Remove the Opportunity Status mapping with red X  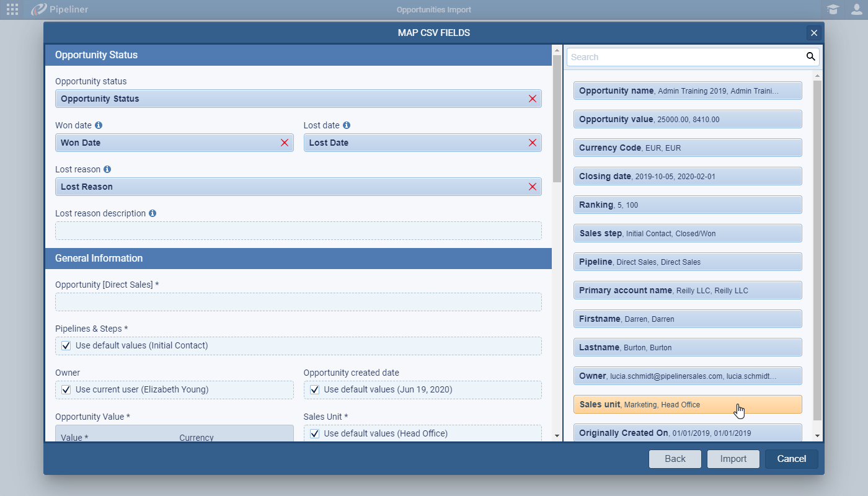532,99
